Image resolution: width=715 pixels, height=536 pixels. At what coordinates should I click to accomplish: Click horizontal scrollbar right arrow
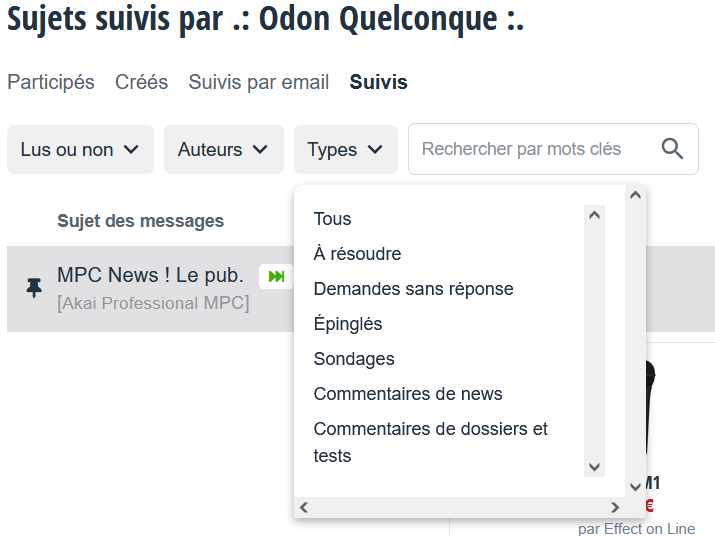click(615, 507)
